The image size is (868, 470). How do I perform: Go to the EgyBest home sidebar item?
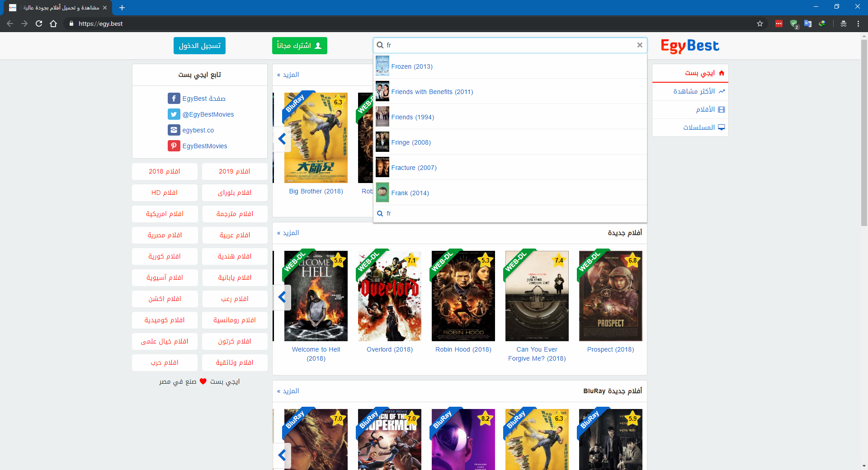click(690, 73)
